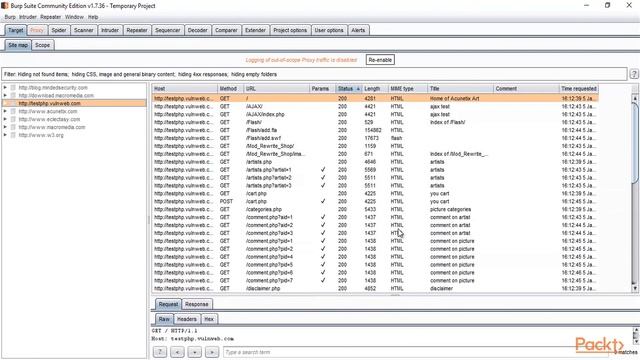The image size is (640, 360).
Task: Click the table scrollbar down arrow
Action: tap(635, 288)
